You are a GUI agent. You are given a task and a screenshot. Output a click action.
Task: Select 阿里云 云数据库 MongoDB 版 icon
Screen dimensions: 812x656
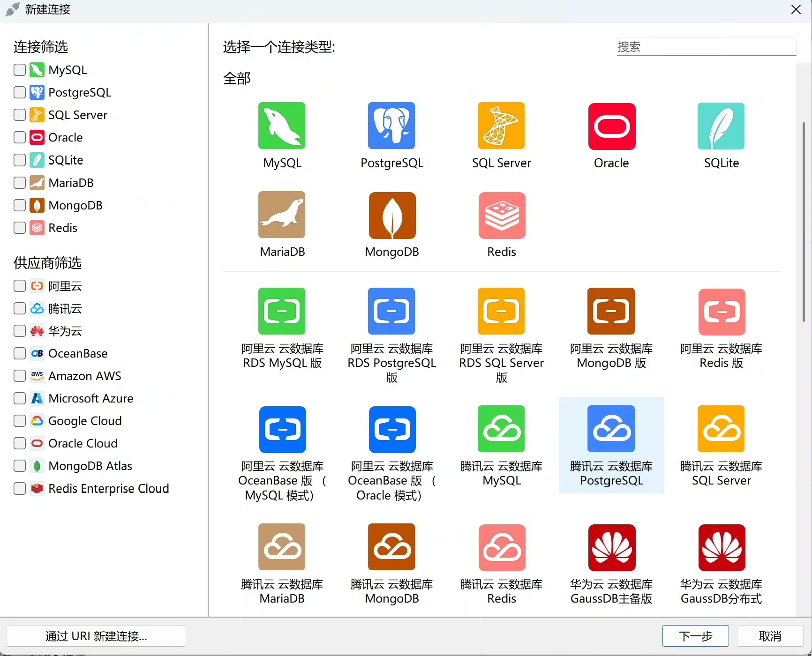pyautogui.click(x=611, y=311)
